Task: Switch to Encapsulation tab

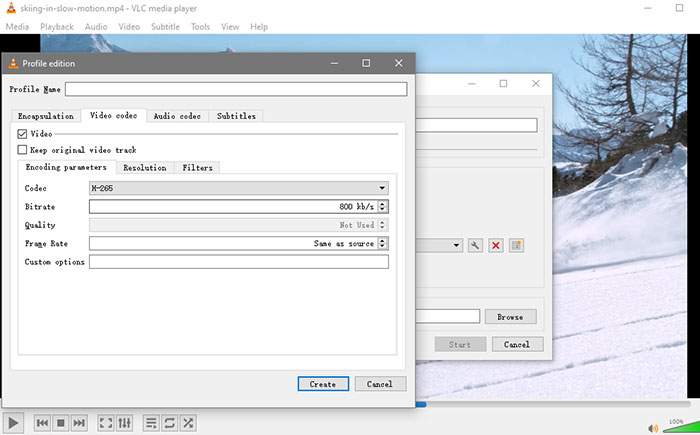Action: 46,116
